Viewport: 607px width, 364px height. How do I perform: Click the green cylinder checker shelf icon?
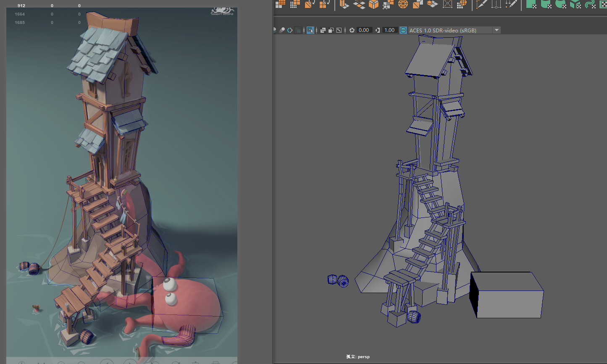tap(546, 4)
